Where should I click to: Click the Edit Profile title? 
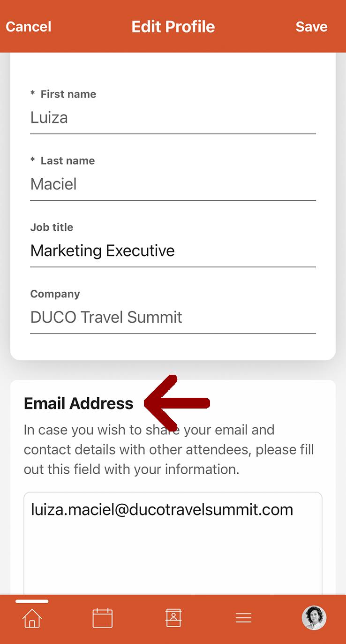173,27
